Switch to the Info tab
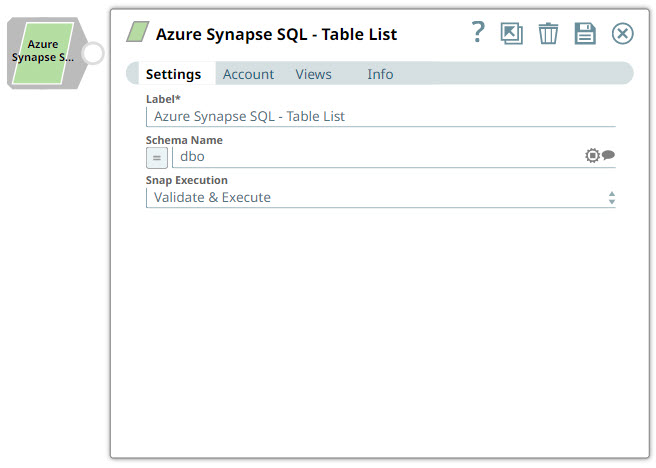656x468 pixels. pyautogui.click(x=380, y=74)
